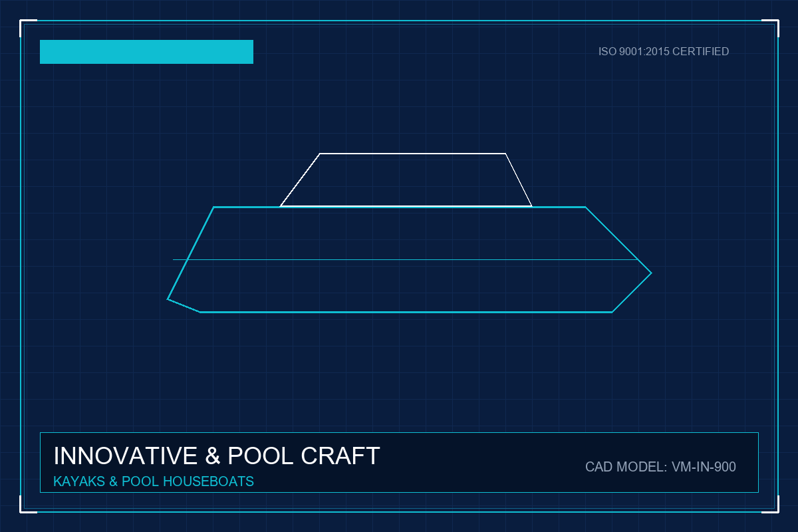Click the 'KAYAKS & POOL HOUSEBOATS' subtitle
This screenshot has height=532, width=798.
[x=154, y=481]
